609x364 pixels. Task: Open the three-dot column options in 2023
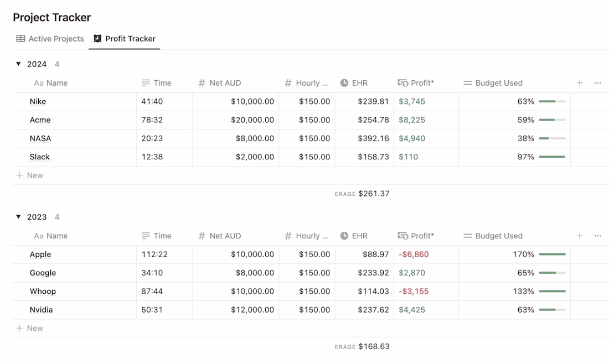(x=597, y=236)
